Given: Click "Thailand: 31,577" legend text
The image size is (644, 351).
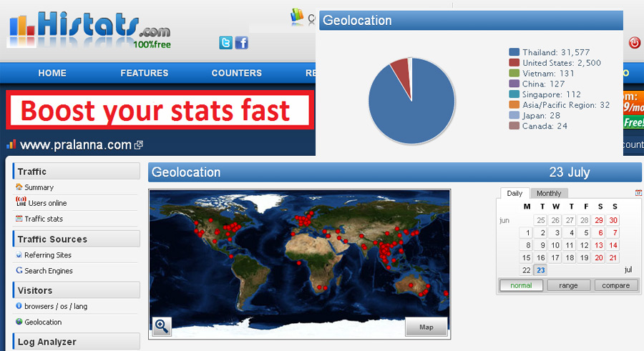Looking at the screenshot, I should (556, 52).
